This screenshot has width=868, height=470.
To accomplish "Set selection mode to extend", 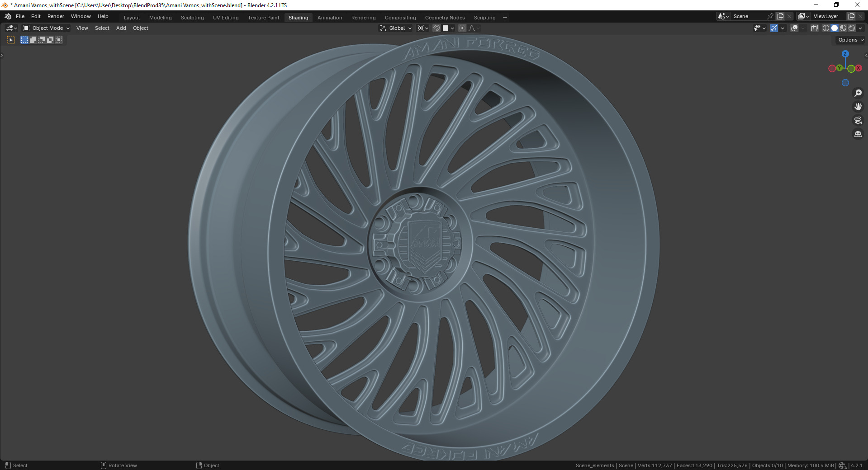I will coord(33,40).
